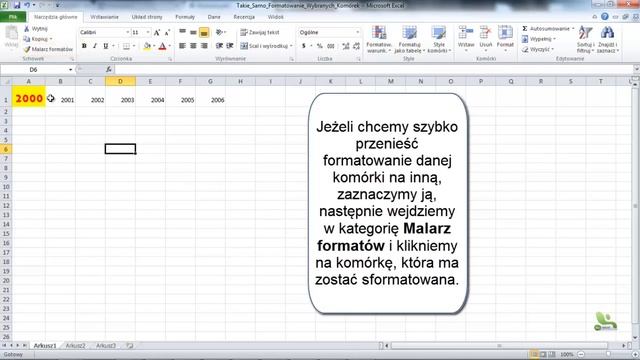Open the font color dropdown arrow

click(x=169, y=46)
